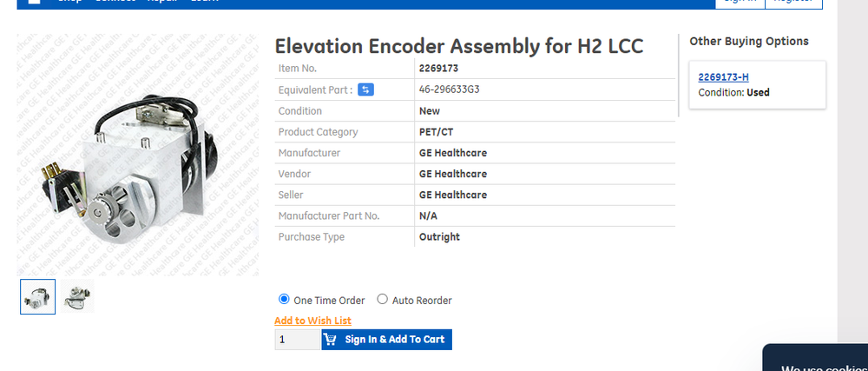Image resolution: width=868 pixels, height=371 pixels.
Task: Open the Repair menu
Action: pos(163,2)
